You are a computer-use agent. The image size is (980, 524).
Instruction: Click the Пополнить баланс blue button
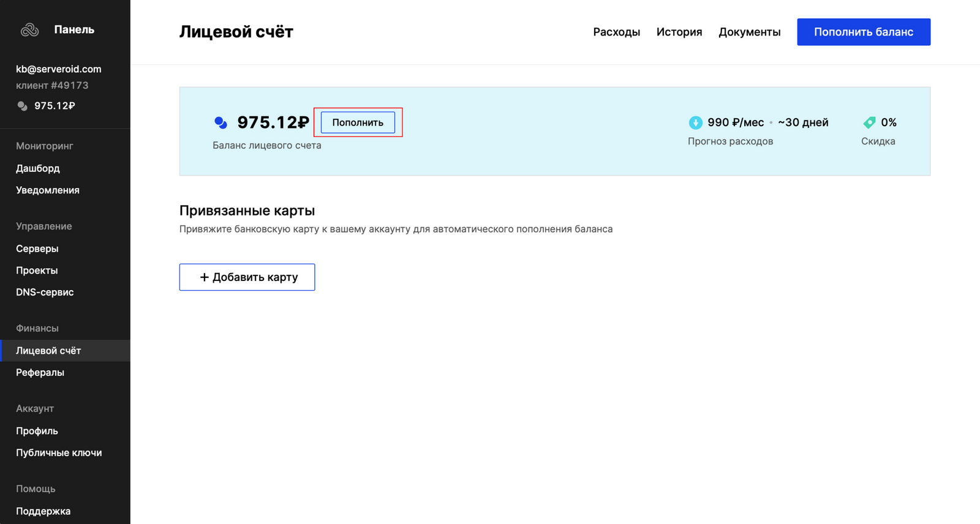(x=864, y=32)
